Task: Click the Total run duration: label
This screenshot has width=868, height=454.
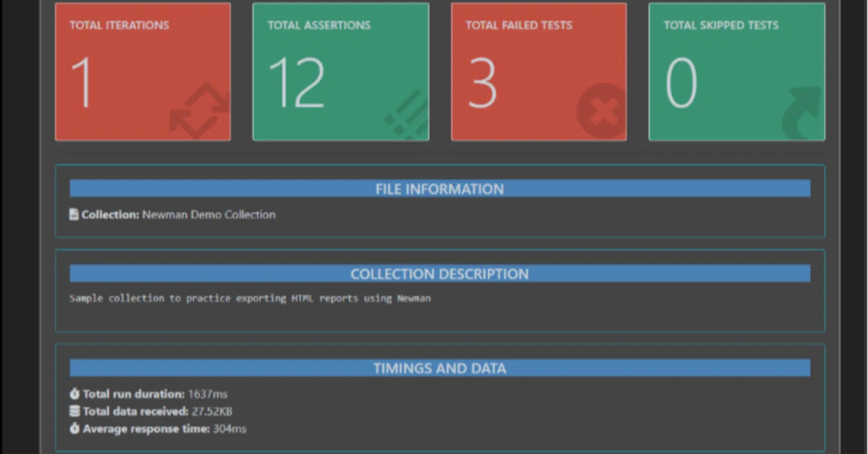Action: pyautogui.click(x=134, y=394)
